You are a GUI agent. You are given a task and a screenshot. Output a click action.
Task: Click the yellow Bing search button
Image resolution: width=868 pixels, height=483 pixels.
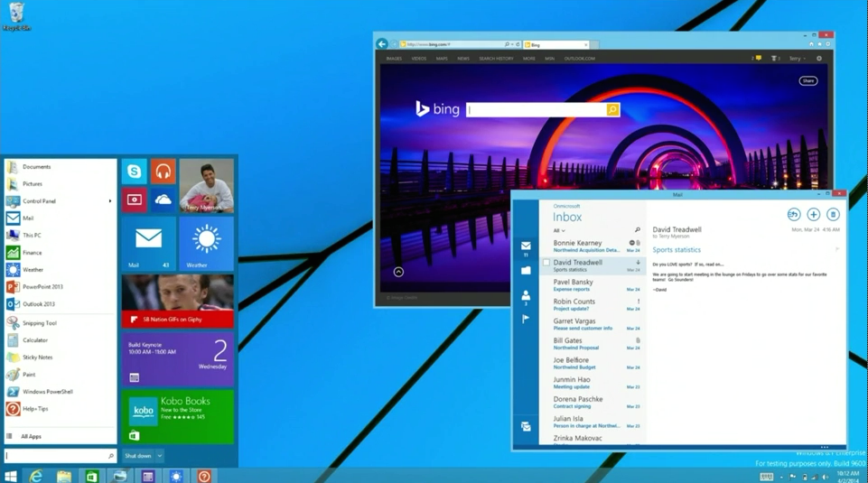coord(612,109)
